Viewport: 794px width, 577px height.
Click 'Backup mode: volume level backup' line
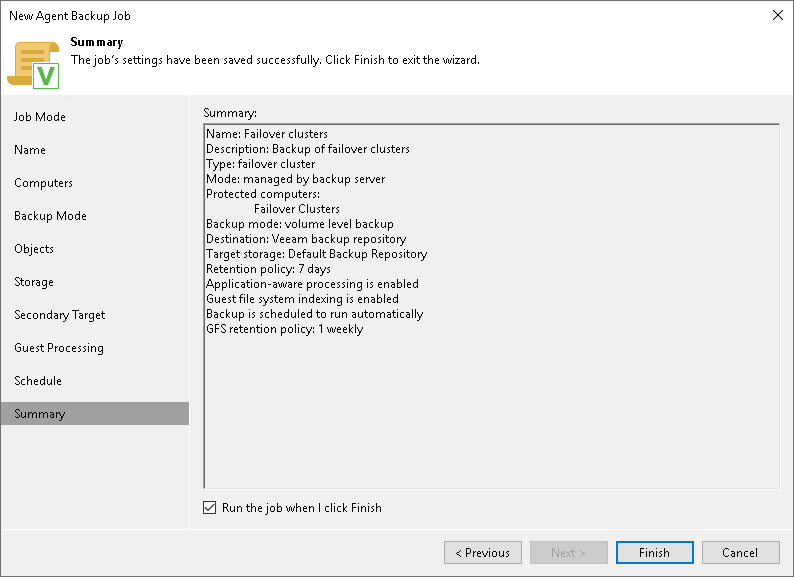pyautogui.click(x=300, y=224)
